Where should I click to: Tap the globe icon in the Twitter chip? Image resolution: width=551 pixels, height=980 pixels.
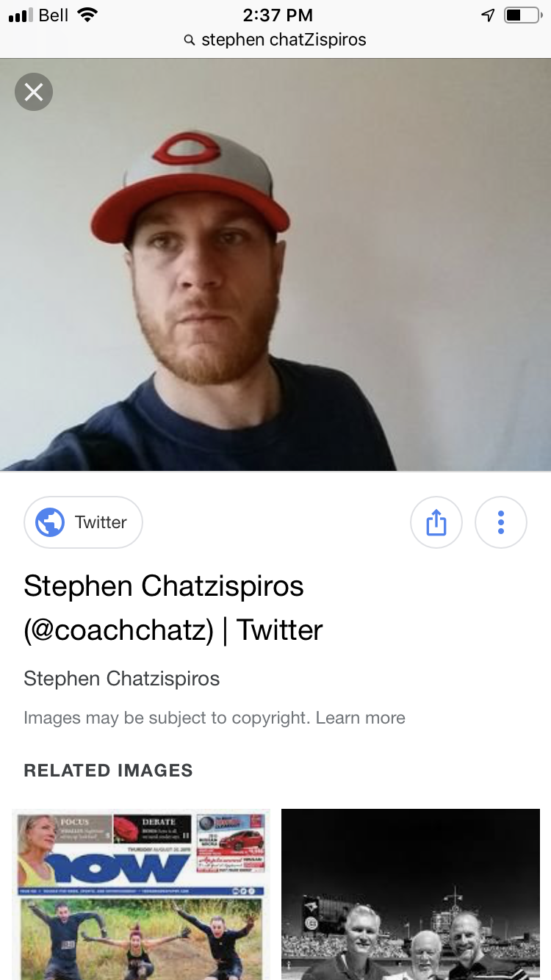click(50, 522)
